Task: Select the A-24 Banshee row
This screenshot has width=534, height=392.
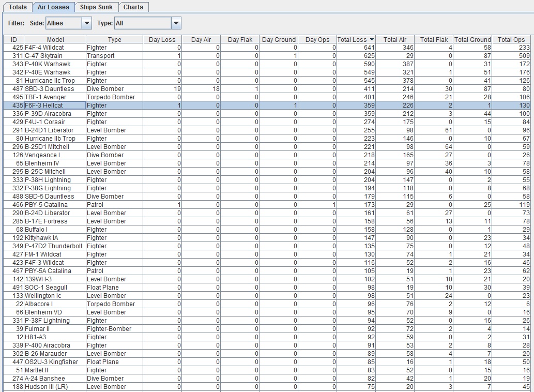Action: tap(267, 379)
